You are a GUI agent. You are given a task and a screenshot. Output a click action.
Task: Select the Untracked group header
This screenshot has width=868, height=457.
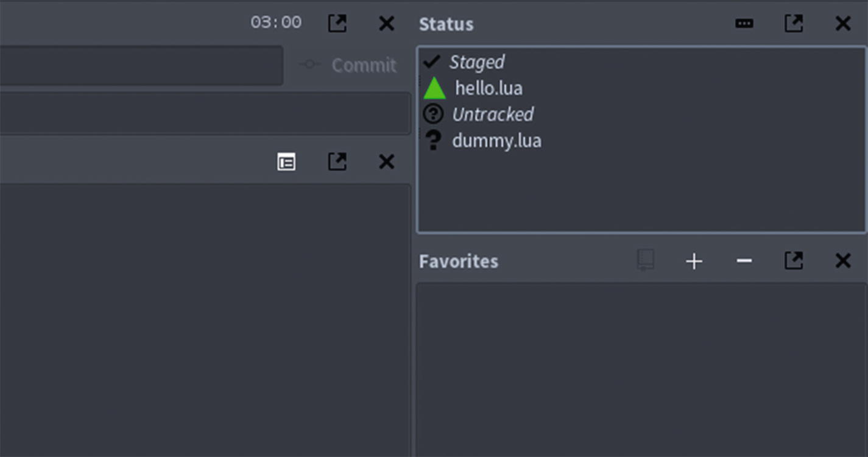pyautogui.click(x=493, y=115)
